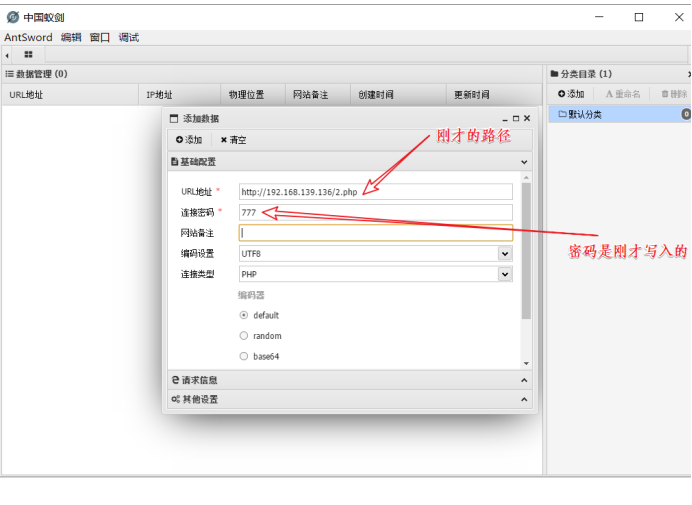This screenshot has width=692, height=505.
Task: Open the AntSword menu
Action: tap(28, 38)
